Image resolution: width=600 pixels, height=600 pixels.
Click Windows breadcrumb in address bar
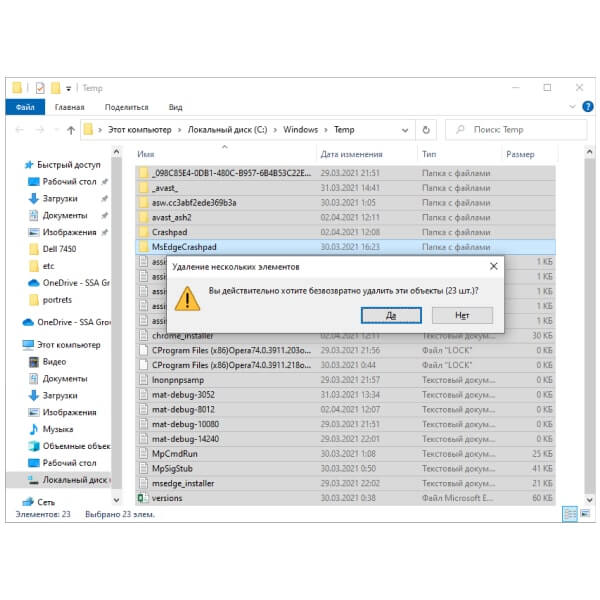tap(300, 130)
